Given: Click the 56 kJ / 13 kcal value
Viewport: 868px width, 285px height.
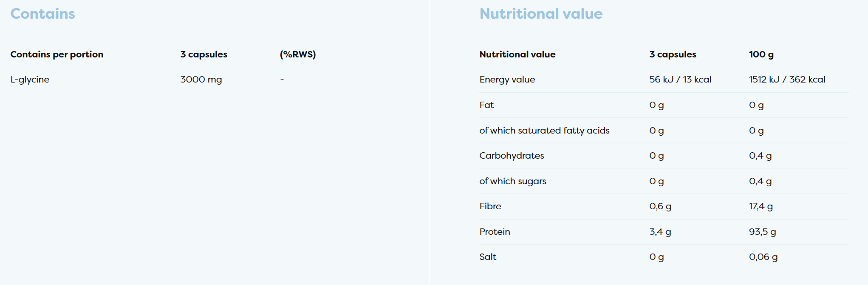Looking at the screenshot, I should [680, 80].
